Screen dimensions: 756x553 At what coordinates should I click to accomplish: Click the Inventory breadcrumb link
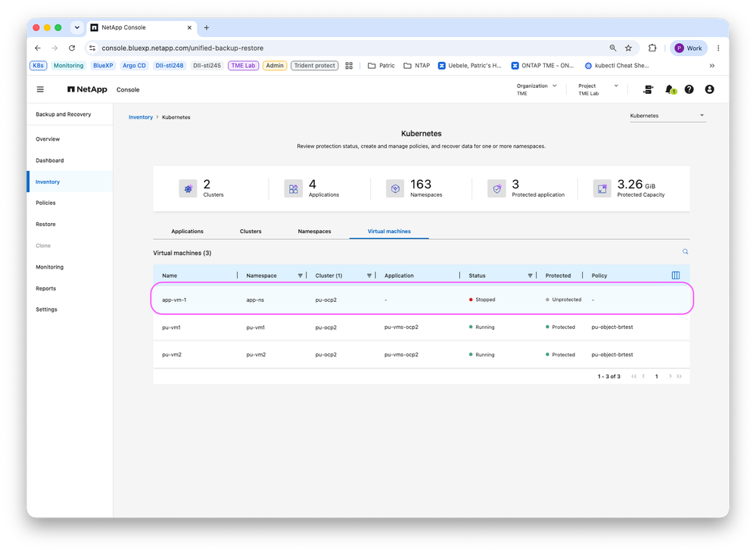pos(140,117)
